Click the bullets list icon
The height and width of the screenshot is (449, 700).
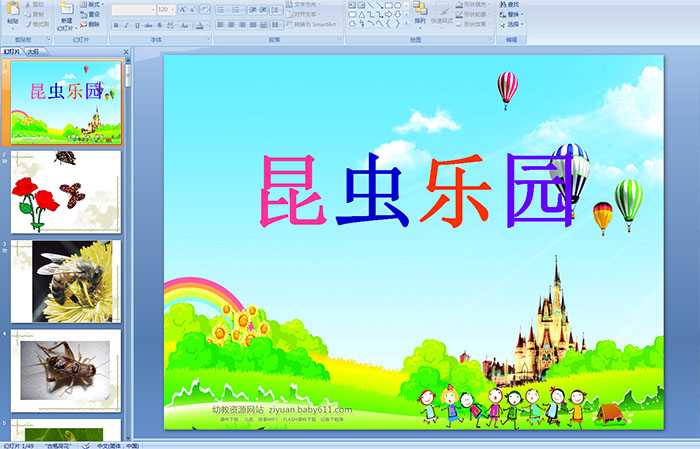tap(223, 9)
